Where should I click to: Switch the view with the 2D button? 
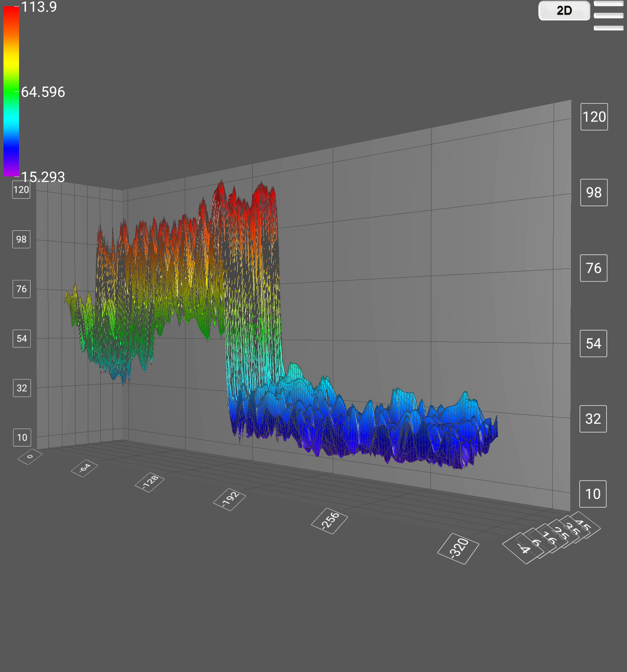pos(564,11)
